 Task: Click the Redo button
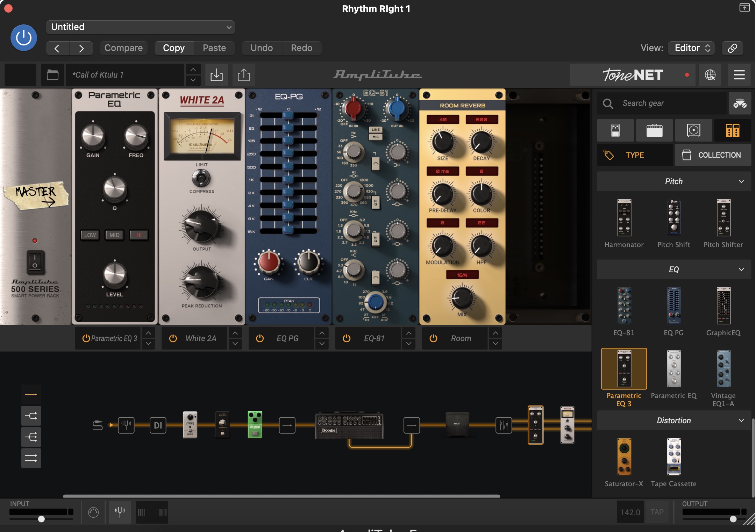[x=301, y=48]
